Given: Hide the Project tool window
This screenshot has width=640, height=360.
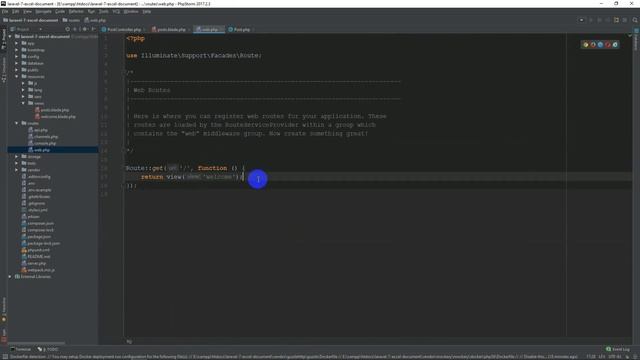Looking at the screenshot, I should pos(93,29).
